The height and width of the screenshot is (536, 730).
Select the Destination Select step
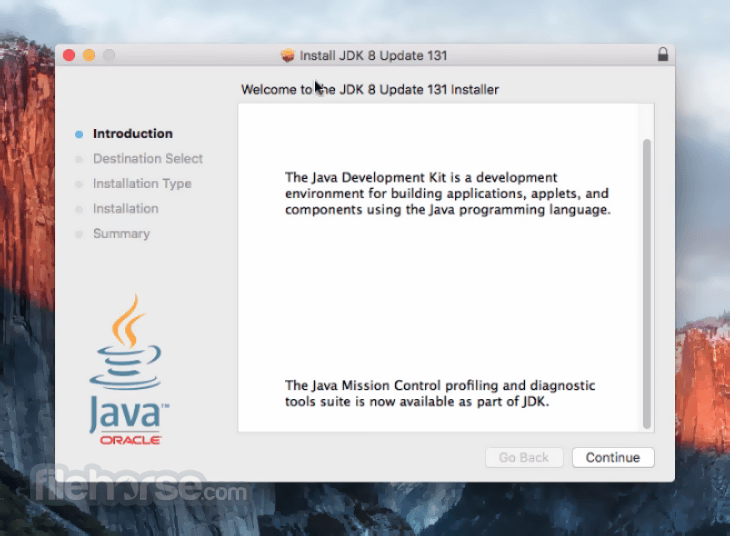point(148,159)
